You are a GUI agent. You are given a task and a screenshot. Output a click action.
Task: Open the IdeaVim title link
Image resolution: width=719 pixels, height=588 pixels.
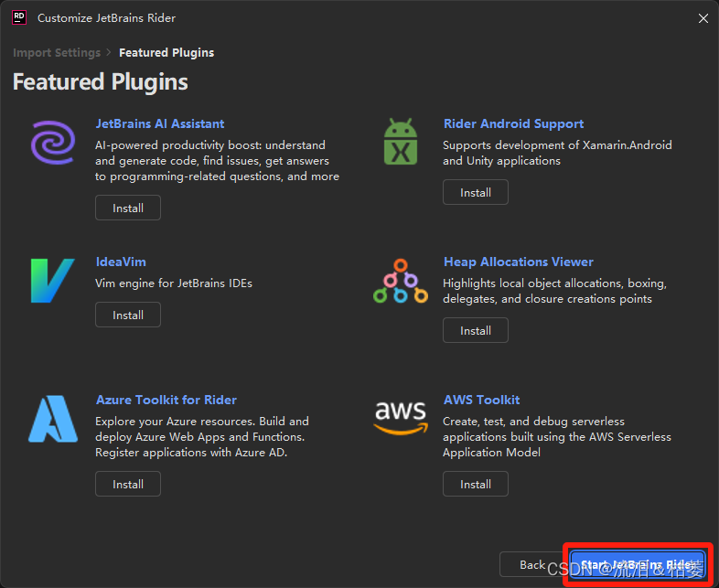tap(121, 262)
